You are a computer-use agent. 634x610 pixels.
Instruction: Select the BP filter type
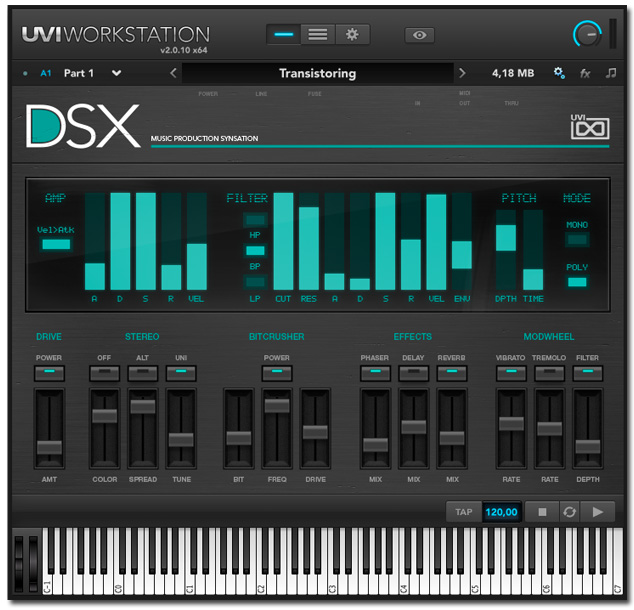point(255,251)
